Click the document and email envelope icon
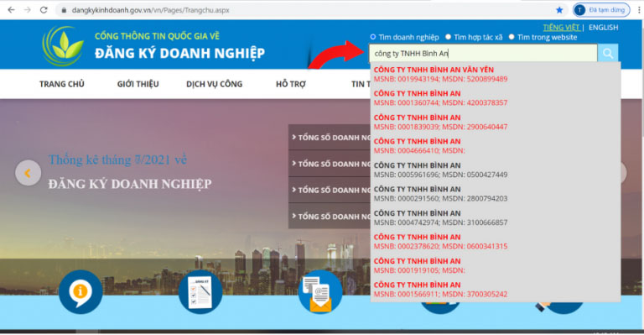The height and width of the screenshot is (335, 644). click(320, 292)
